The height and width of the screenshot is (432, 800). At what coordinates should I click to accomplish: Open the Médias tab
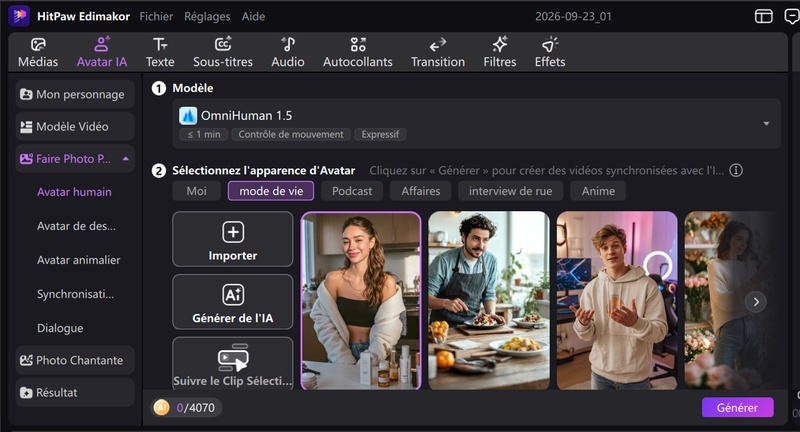[x=38, y=53]
